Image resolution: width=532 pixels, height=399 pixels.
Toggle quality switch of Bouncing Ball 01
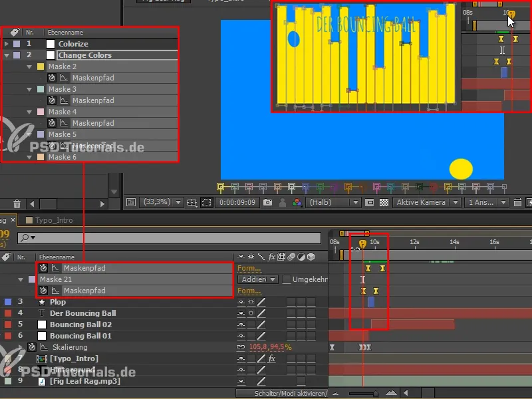pos(261,336)
